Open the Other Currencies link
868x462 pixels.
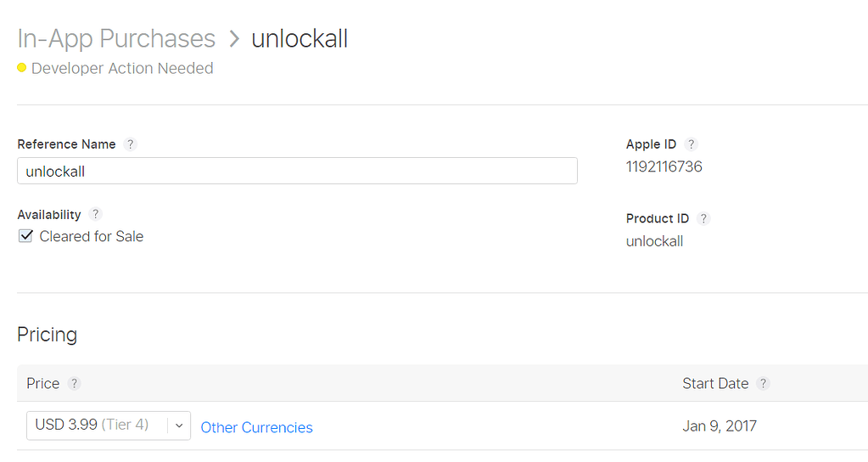(x=256, y=427)
